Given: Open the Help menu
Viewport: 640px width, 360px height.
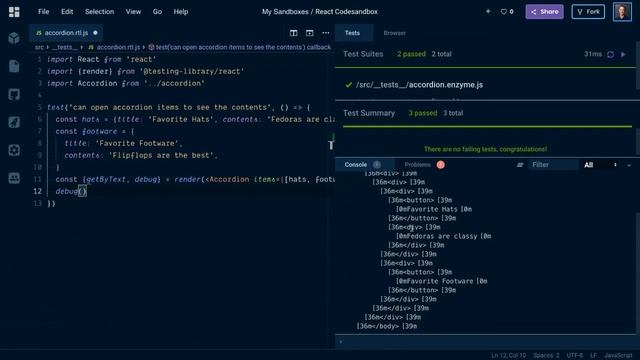Looking at the screenshot, I should click(180, 12).
